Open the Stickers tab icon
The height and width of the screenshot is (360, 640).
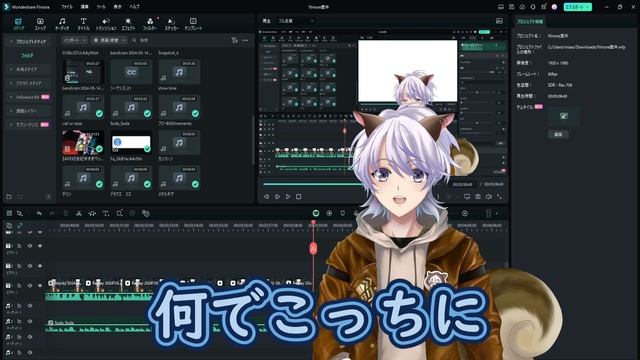[171, 24]
